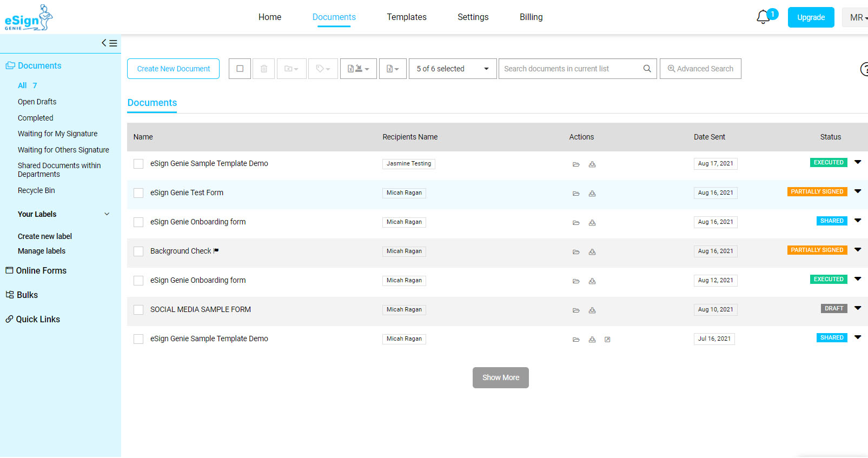Click the search magnifier icon
Screen dimensions: 868x458
click(x=647, y=69)
